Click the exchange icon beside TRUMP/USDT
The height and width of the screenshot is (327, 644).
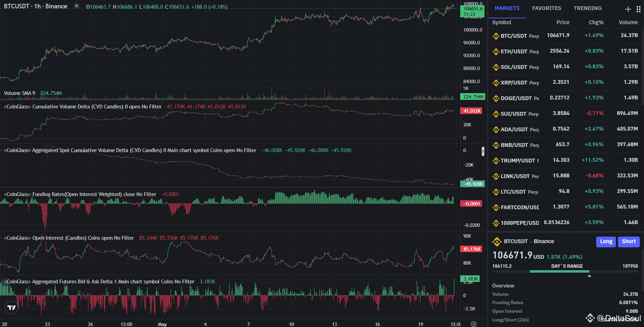[x=495, y=160]
